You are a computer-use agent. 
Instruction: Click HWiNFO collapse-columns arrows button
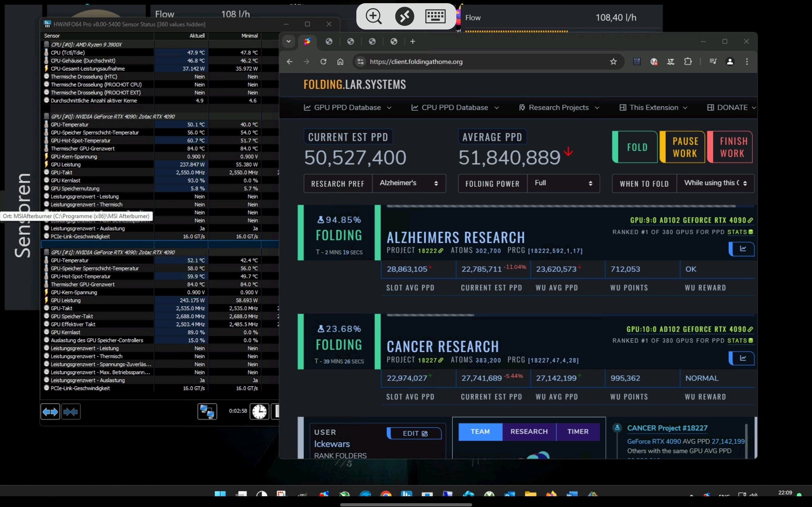point(71,412)
